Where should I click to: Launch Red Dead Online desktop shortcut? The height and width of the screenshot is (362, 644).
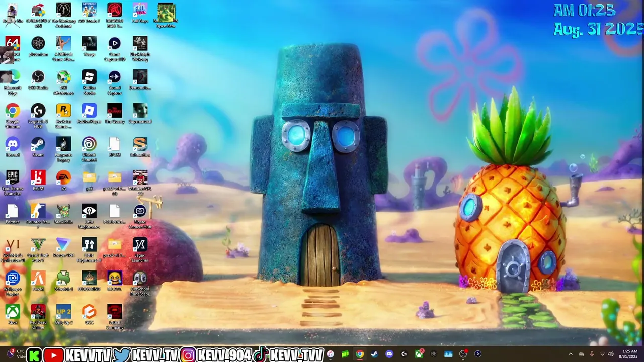click(38, 317)
